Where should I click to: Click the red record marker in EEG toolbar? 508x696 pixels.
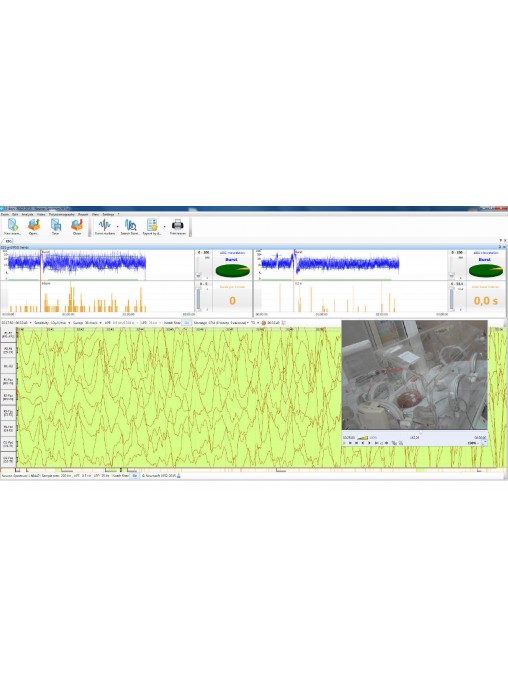[x=263, y=323]
